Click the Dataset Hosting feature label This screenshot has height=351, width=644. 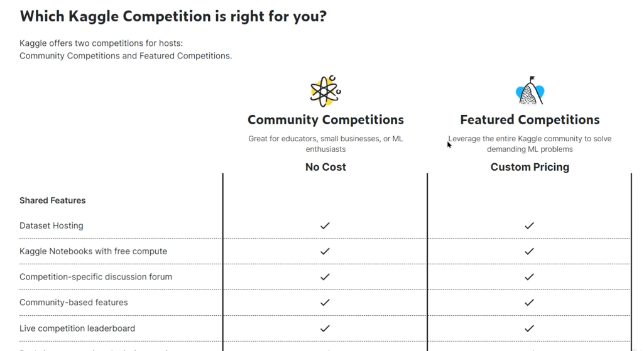tap(52, 226)
